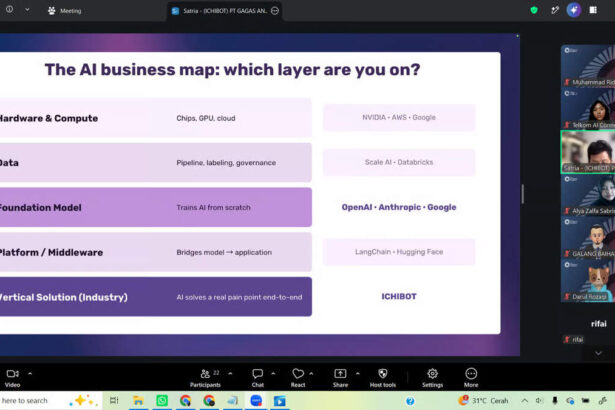Expand the caret next to Chat

[x=273, y=374]
